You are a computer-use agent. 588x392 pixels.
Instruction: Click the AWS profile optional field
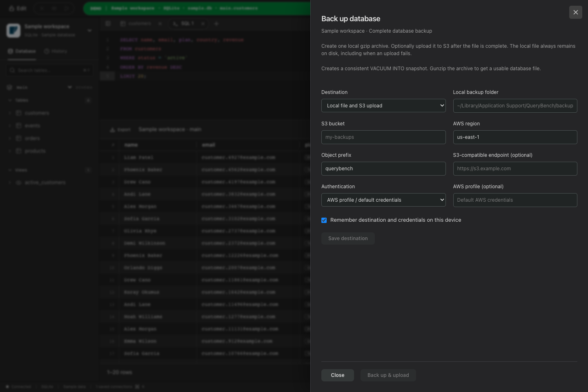point(515,200)
